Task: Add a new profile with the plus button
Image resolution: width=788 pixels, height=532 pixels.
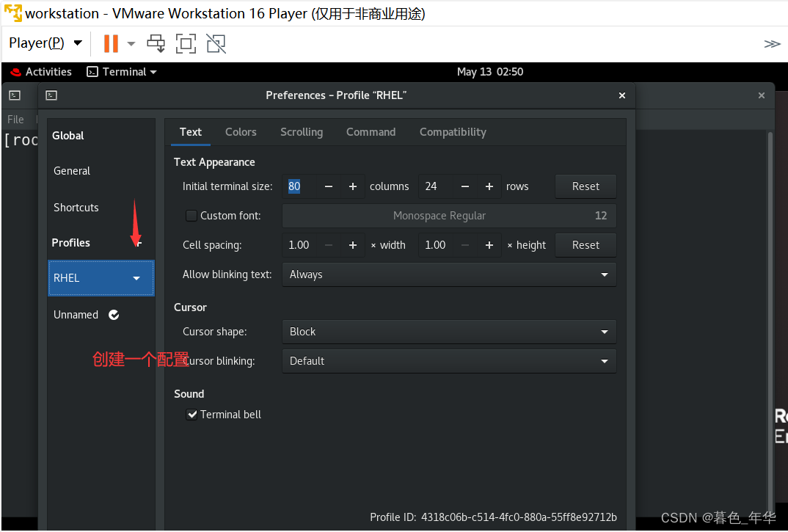Action: tap(139, 243)
